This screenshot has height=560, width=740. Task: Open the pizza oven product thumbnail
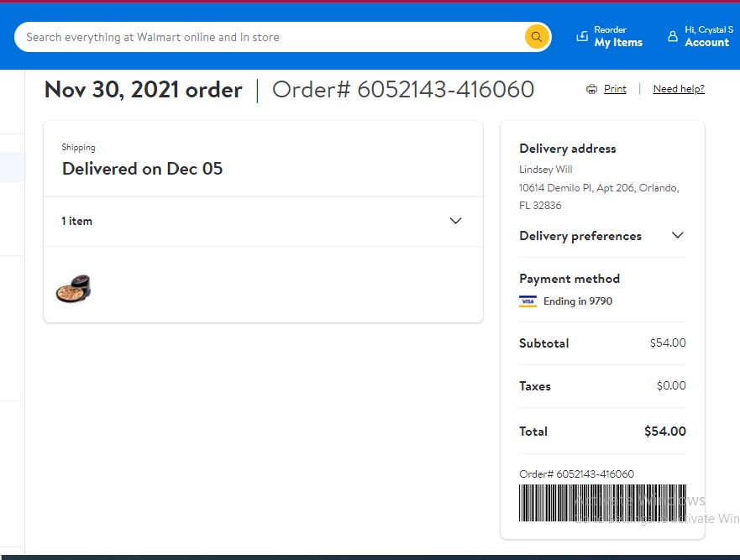coord(74,288)
